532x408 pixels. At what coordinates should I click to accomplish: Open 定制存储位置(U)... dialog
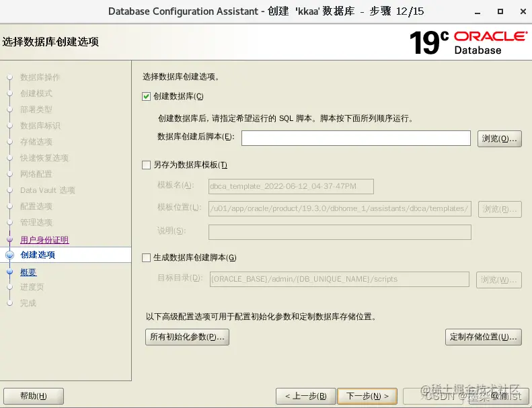coord(484,337)
